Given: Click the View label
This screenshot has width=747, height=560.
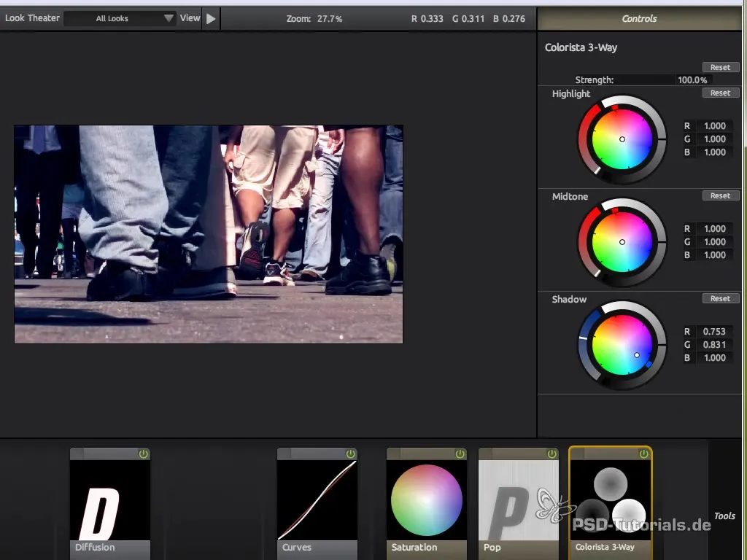Looking at the screenshot, I should (190, 18).
